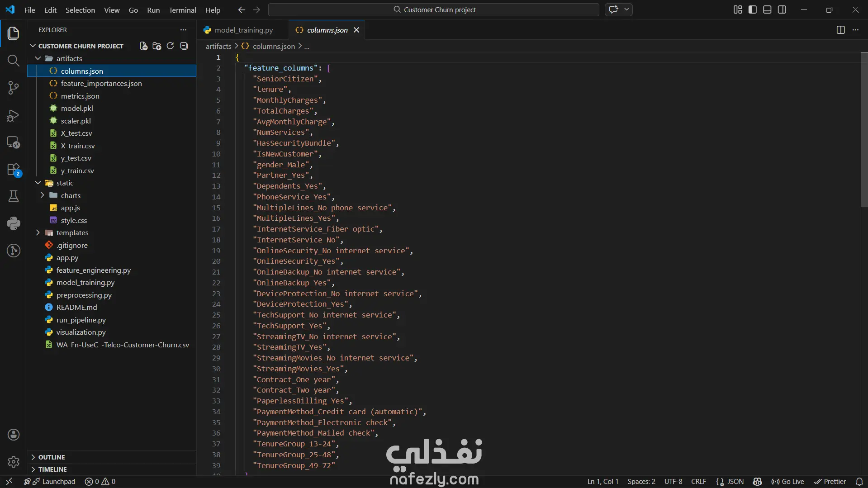Open X_train.csv file
This screenshot has height=488, width=868.
point(77,146)
